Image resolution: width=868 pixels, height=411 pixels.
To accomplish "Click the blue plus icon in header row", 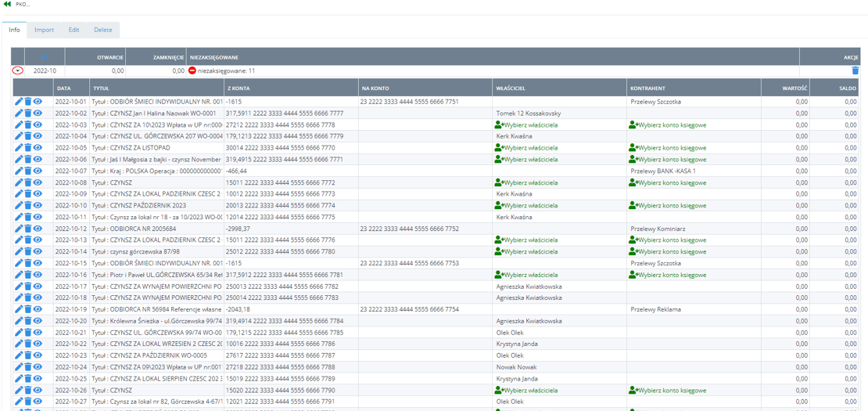I will 44,57.
